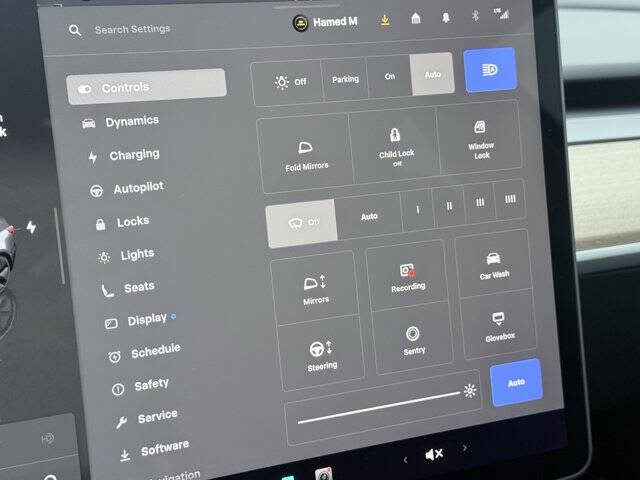This screenshot has width=640, height=480.
Task: Open the Lights settings section
Action: pyautogui.click(x=126, y=256)
